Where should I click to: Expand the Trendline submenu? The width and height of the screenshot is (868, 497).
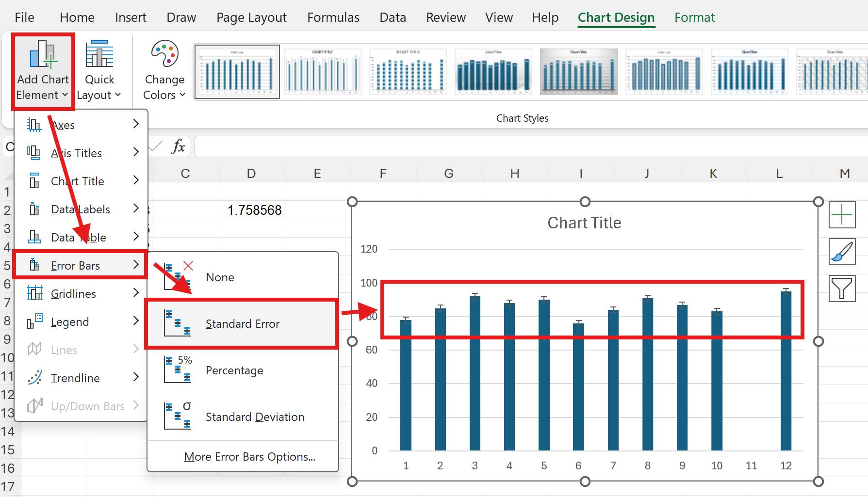[81, 378]
